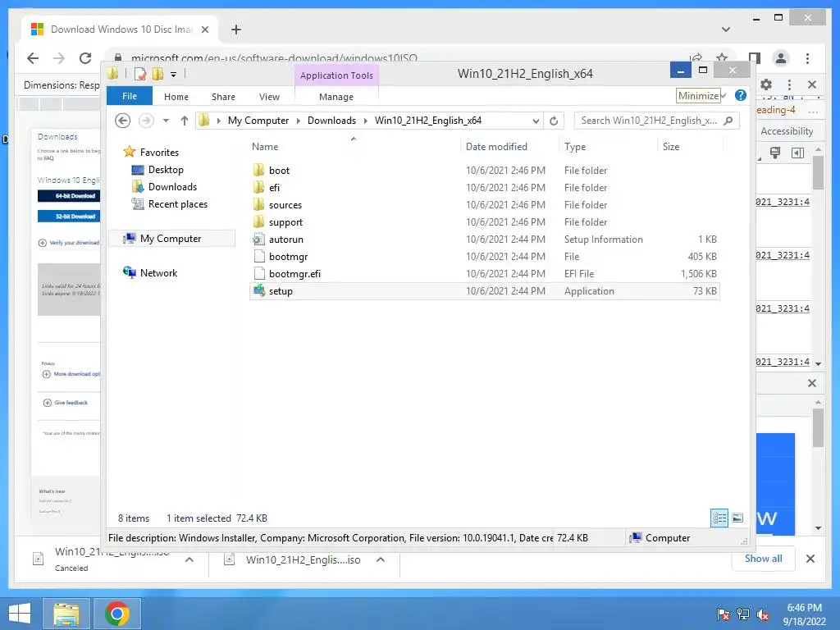Open Chrome tab search chevron
The width and height of the screenshot is (840, 630).
pyautogui.click(x=726, y=30)
